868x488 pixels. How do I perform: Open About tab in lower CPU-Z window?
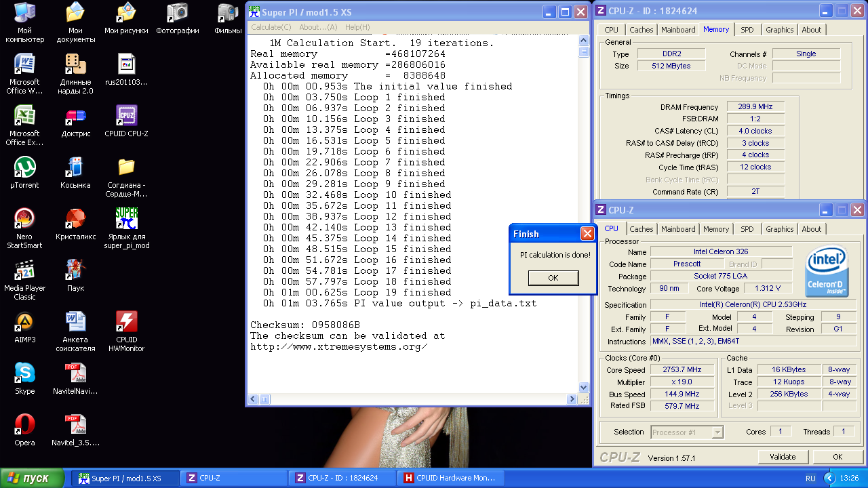point(811,229)
